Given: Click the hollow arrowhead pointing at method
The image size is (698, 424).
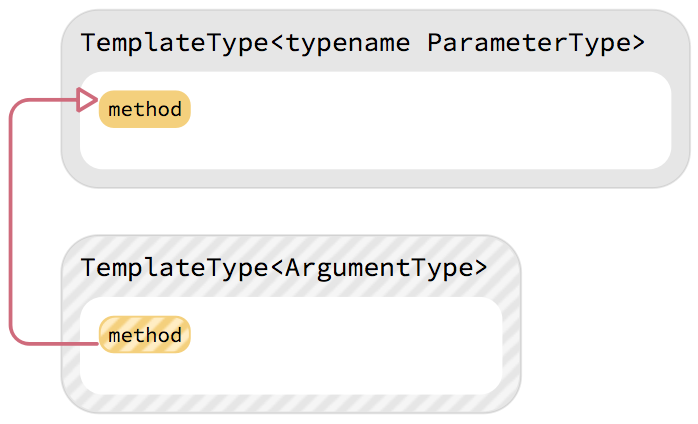Looking at the screenshot, I should (87, 100).
